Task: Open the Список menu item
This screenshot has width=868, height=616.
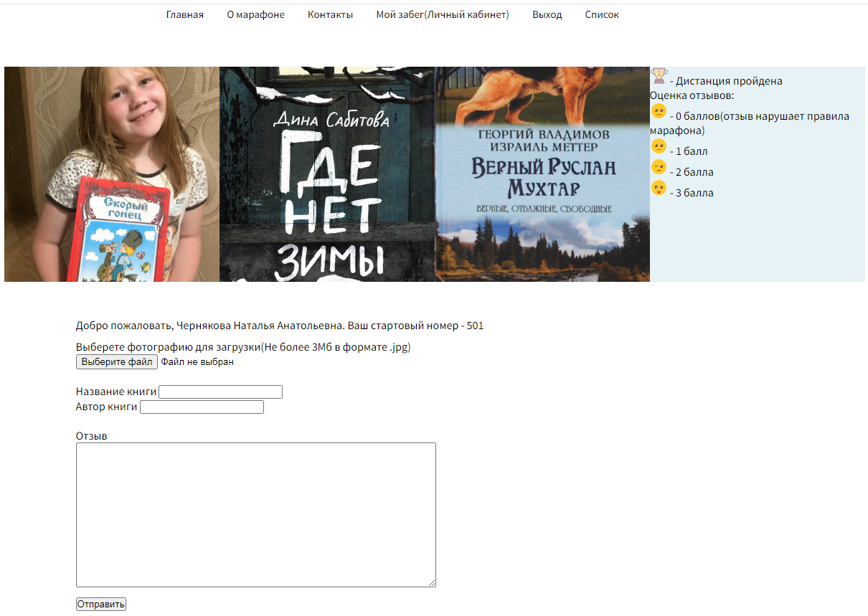Action: (602, 14)
